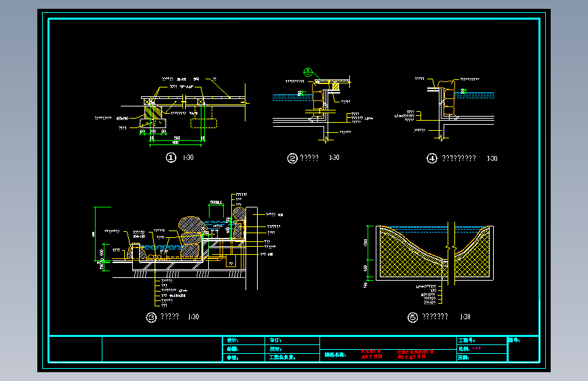Select the right red drawing title text
This screenshot has width=588, height=381.
[x=415, y=355]
